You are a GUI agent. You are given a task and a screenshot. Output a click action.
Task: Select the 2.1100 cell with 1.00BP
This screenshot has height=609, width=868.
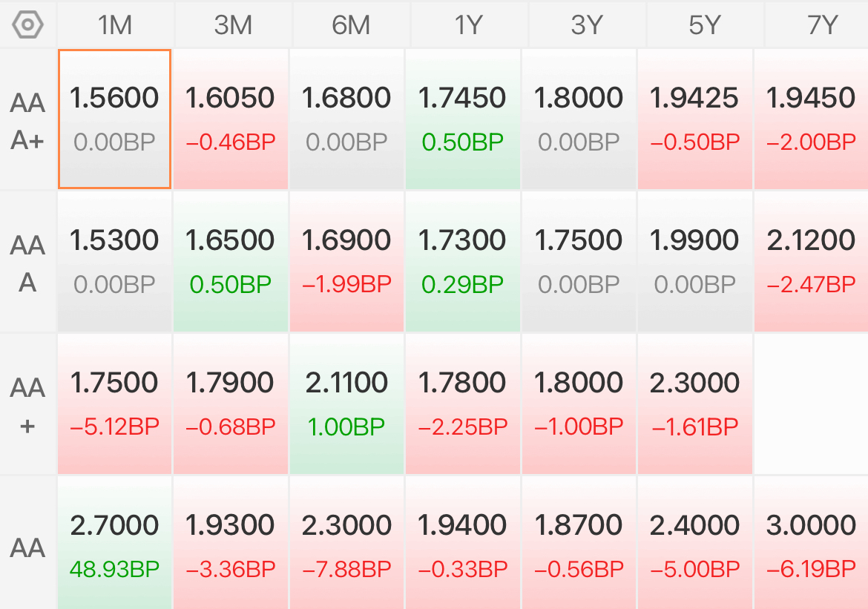346,404
